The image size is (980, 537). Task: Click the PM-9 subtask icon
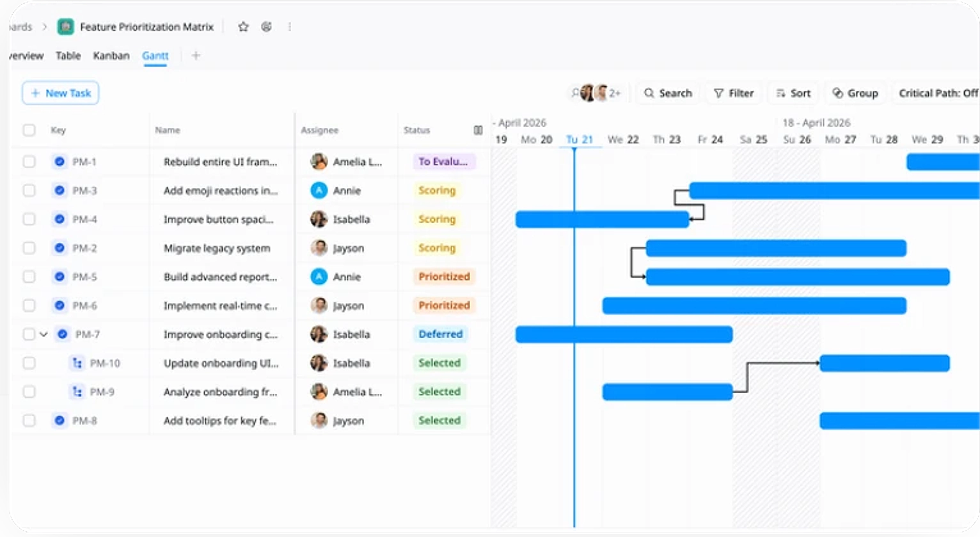(x=77, y=392)
